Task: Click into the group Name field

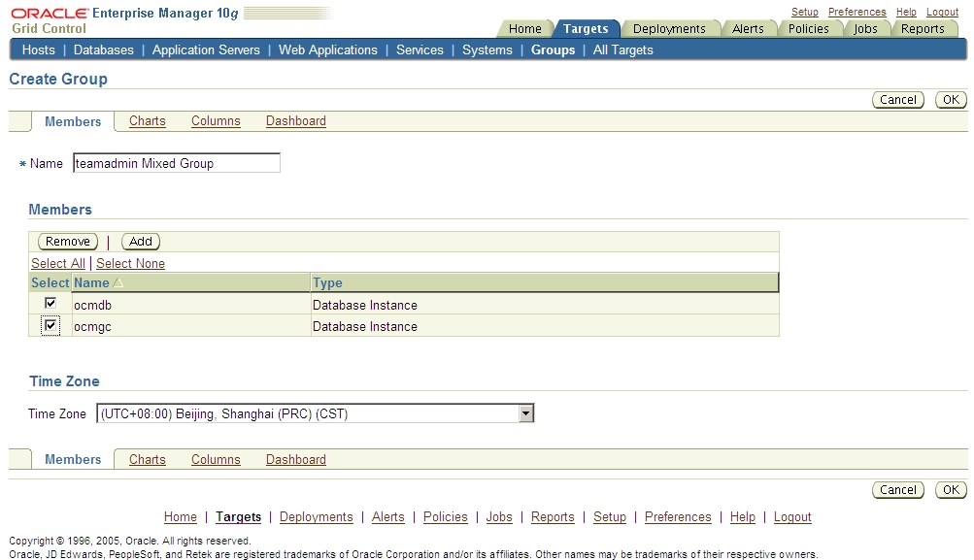Action: [x=177, y=163]
